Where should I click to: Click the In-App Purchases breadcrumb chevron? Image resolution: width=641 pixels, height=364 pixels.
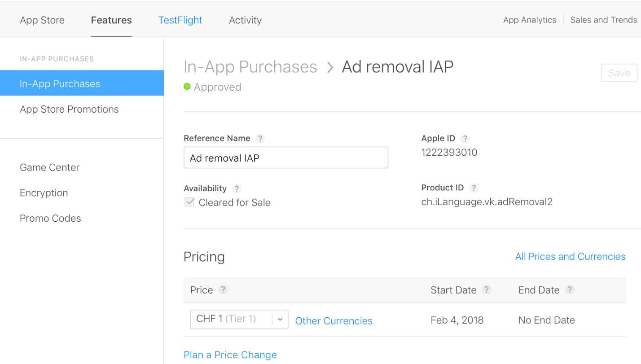[330, 67]
